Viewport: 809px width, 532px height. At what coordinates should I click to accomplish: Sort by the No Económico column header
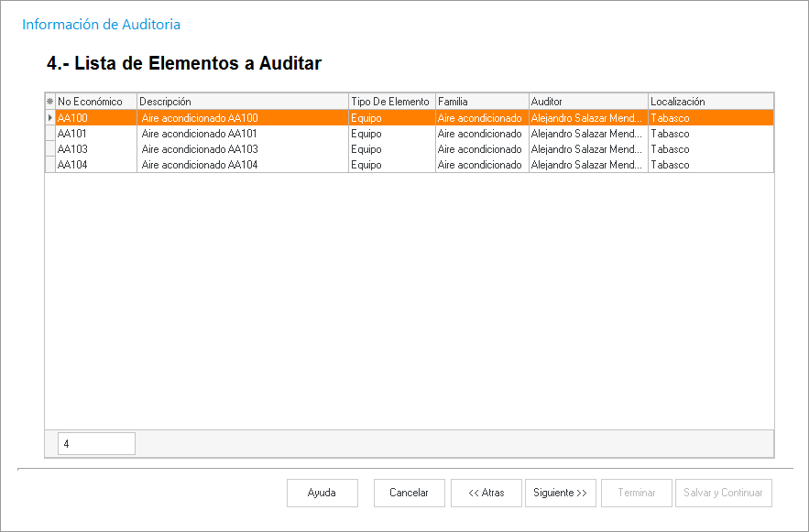(x=95, y=102)
